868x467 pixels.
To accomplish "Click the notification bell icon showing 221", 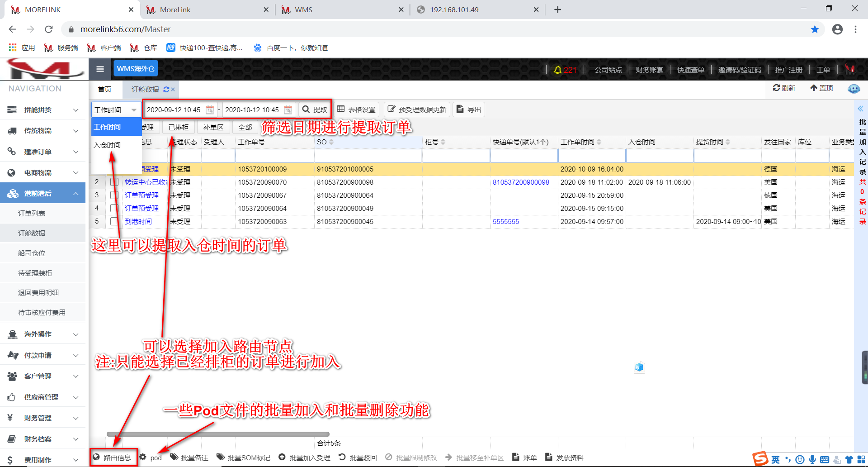I will 557,70.
